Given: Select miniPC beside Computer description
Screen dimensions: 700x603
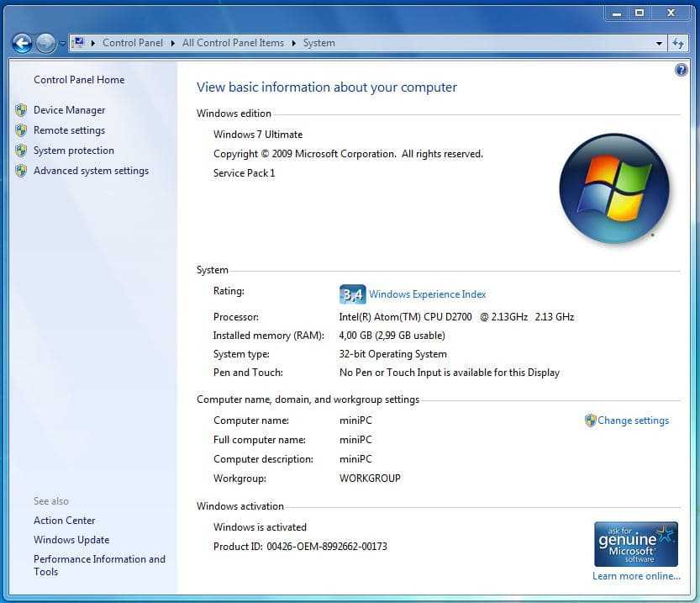Looking at the screenshot, I should (x=355, y=458).
